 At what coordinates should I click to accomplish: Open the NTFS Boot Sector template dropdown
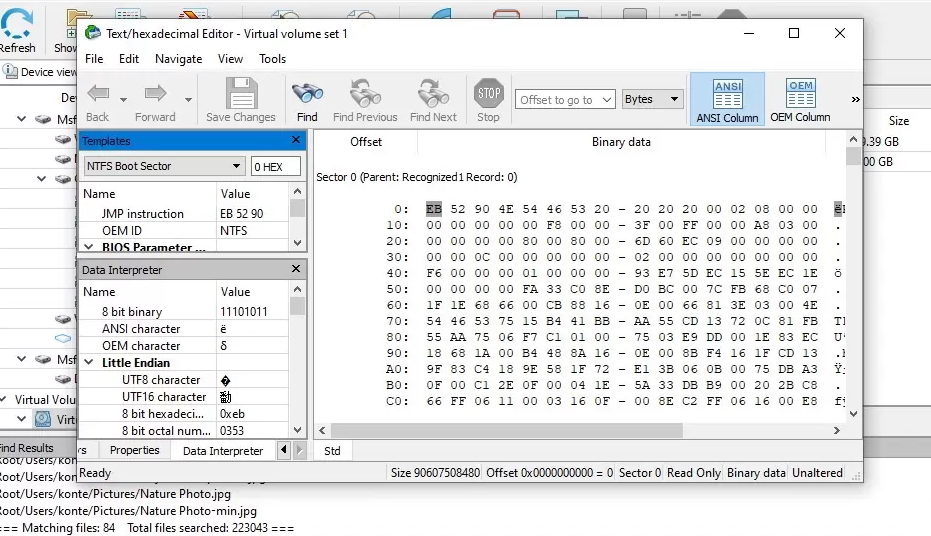pos(164,166)
